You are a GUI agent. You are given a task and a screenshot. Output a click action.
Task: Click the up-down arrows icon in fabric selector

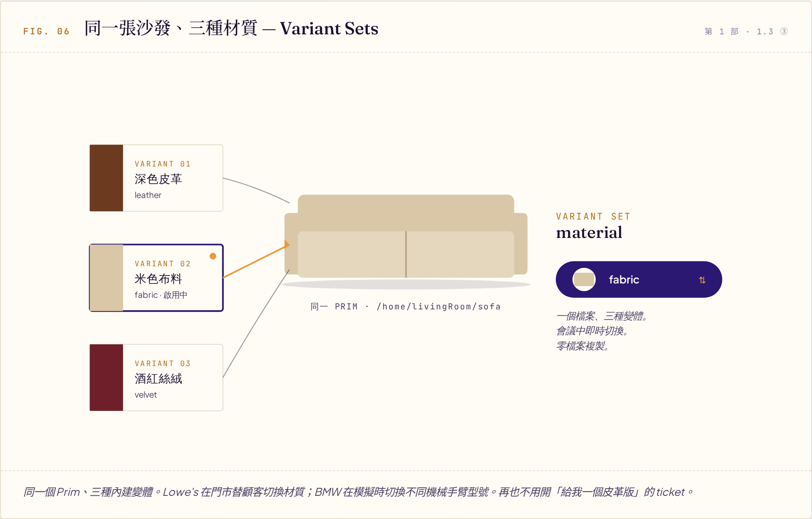[x=702, y=280]
